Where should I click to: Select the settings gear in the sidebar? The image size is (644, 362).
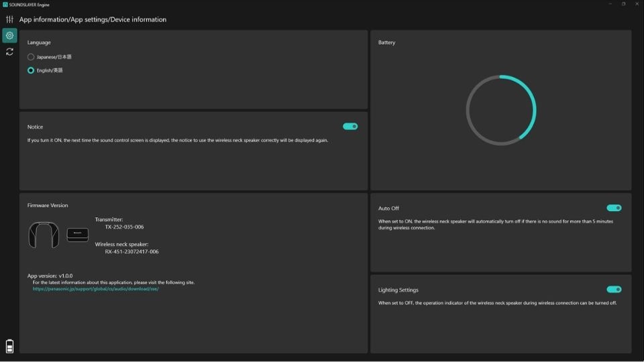coord(9,36)
